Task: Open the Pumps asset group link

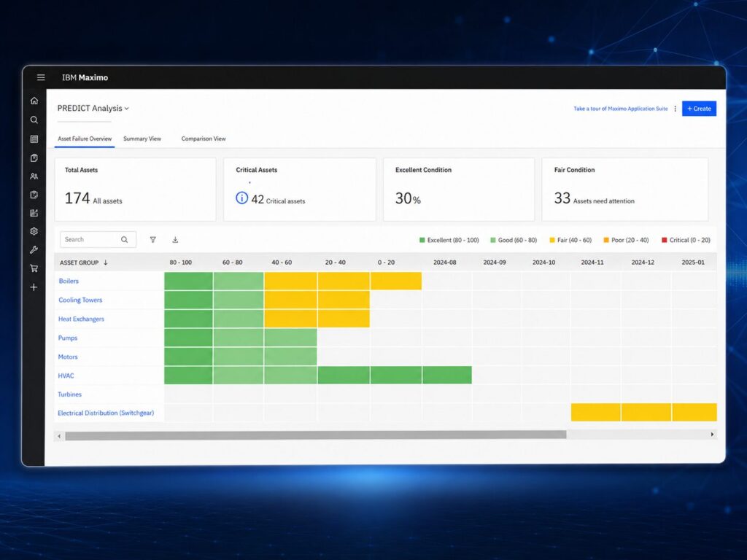Action: coord(68,338)
